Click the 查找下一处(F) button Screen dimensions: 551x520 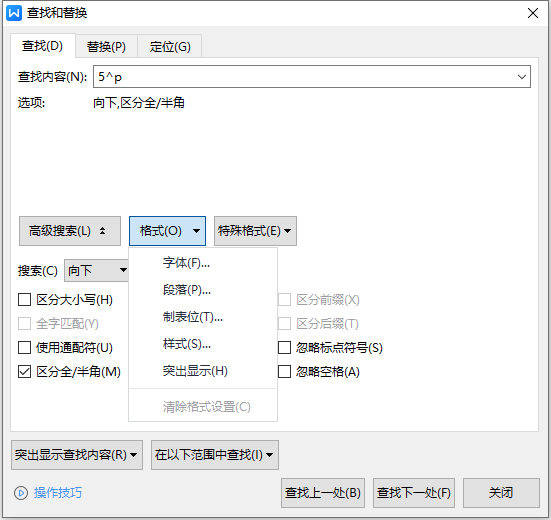click(414, 493)
